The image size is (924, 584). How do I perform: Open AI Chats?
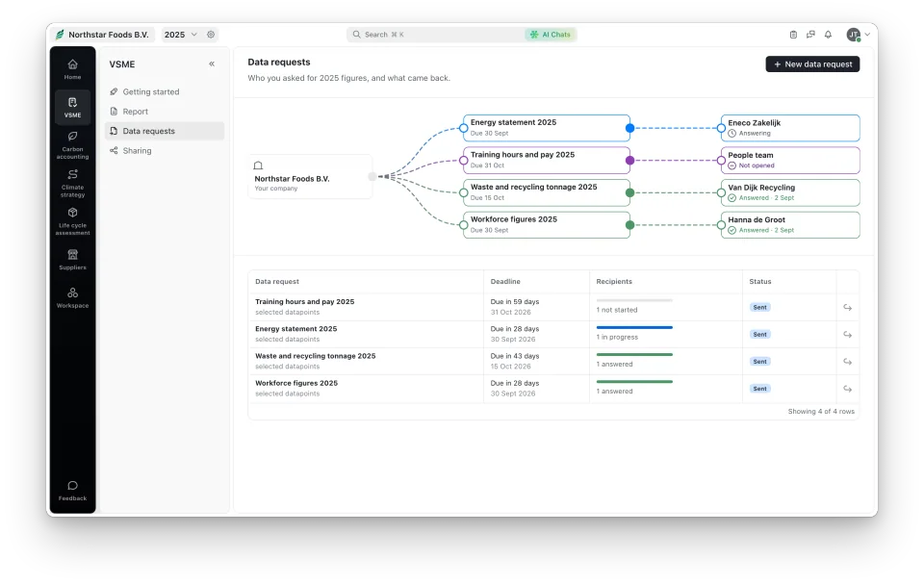pyautogui.click(x=551, y=35)
